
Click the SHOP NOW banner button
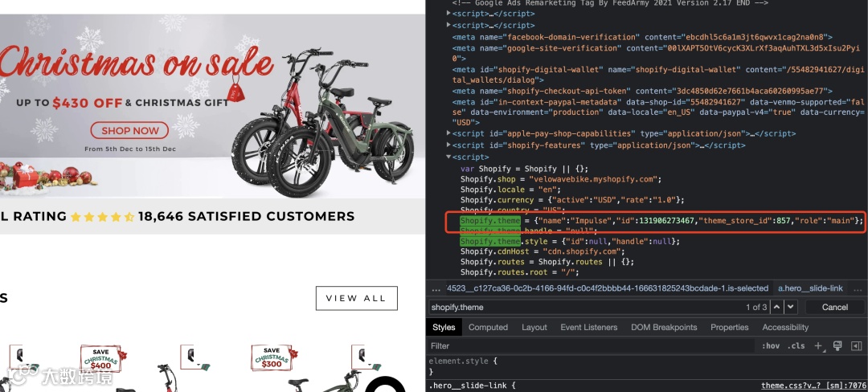(x=129, y=131)
